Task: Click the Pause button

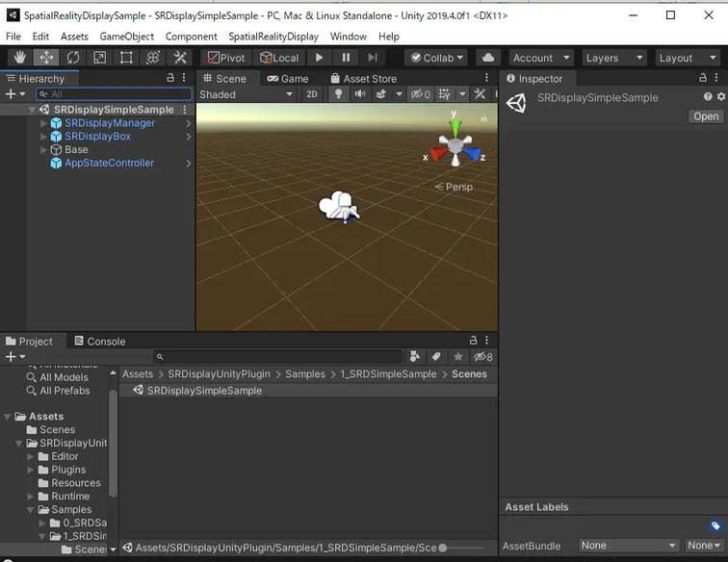Action: point(346,58)
